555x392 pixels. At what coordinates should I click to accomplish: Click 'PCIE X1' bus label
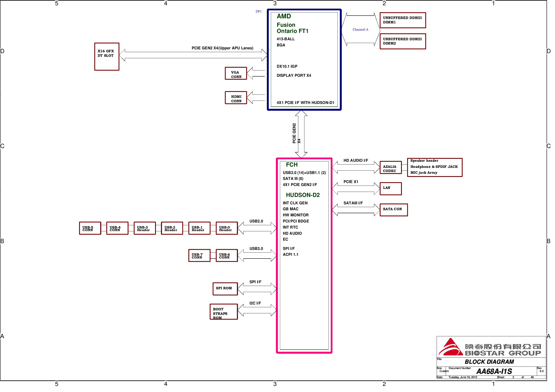pyautogui.click(x=351, y=182)
